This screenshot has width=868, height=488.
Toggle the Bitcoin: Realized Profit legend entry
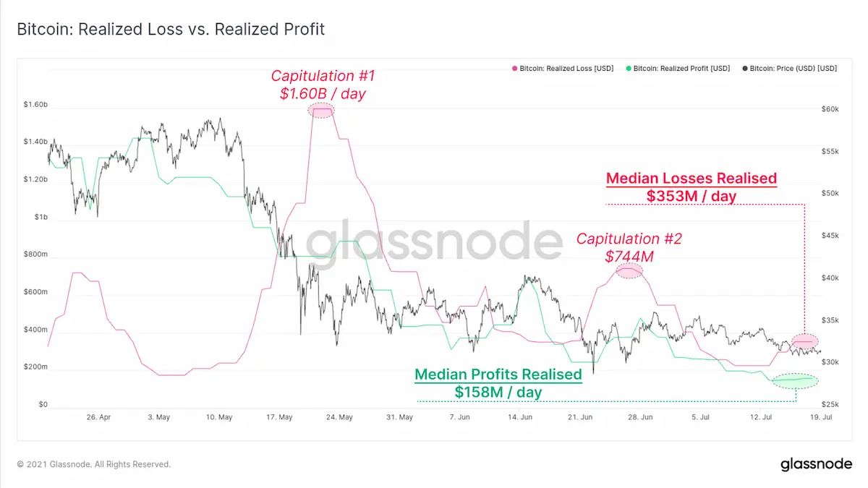(x=678, y=69)
